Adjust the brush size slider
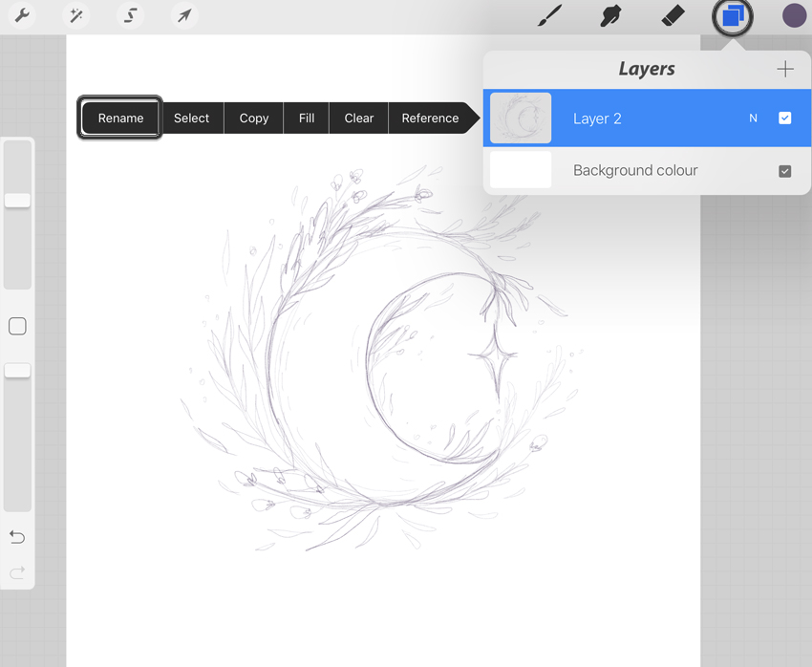812x667 pixels. (x=17, y=199)
